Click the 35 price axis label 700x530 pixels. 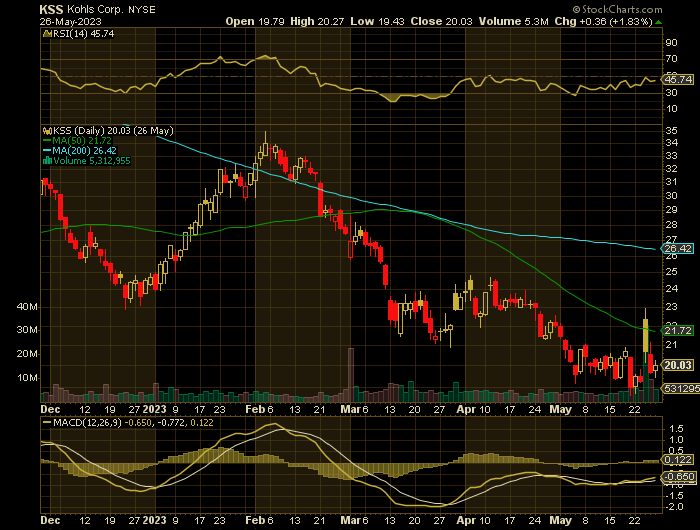(x=671, y=130)
